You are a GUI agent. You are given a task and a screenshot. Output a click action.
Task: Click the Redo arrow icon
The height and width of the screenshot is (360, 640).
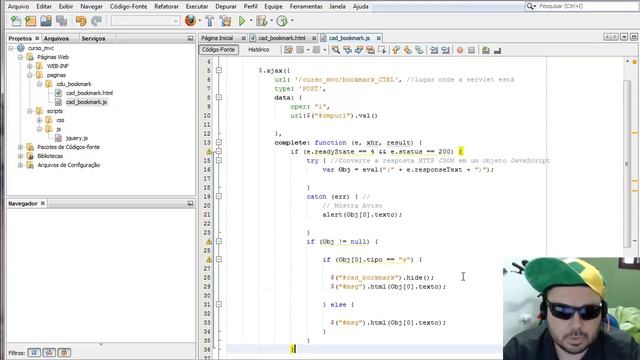pos(96,21)
